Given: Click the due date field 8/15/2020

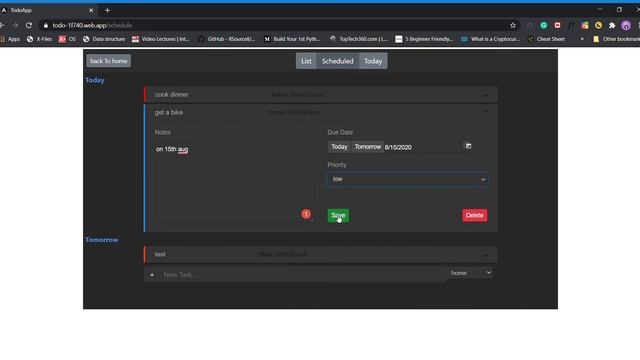Looking at the screenshot, I should pyautogui.click(x=422, y=147).
